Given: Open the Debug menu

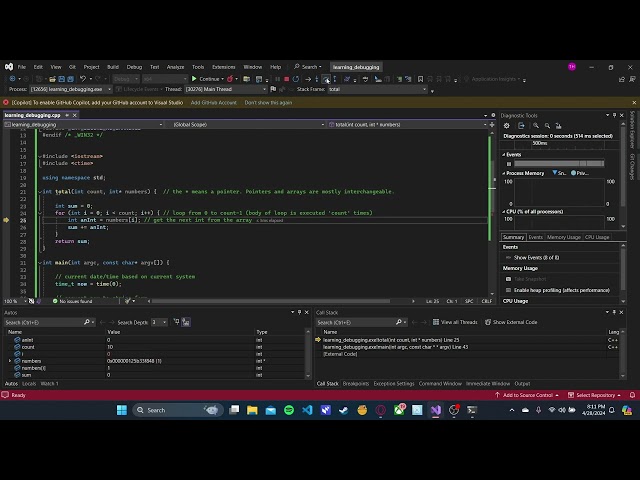Looking at the screenshot, I should [134, 67].
